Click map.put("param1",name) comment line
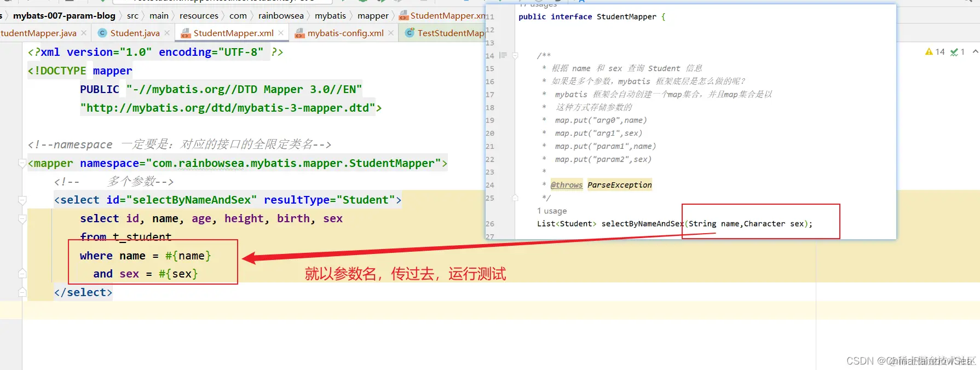This screenshot has width=980, height=370. pos(606,146)
